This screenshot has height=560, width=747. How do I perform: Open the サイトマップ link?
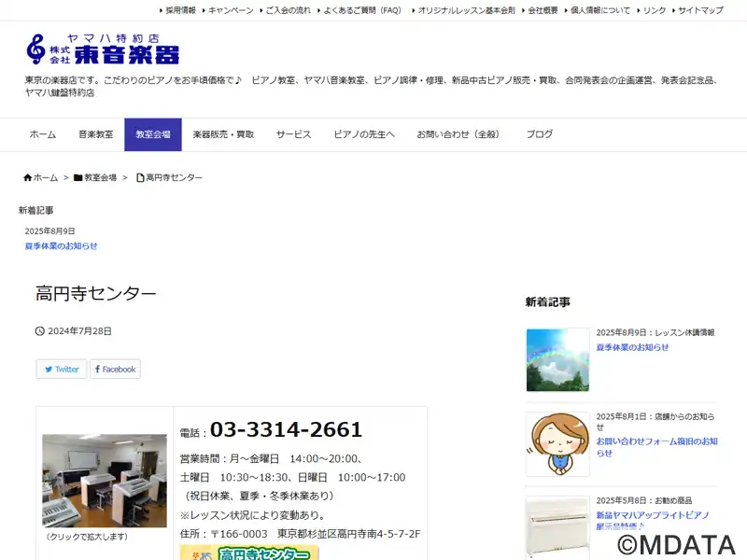[x=701, y=10]
